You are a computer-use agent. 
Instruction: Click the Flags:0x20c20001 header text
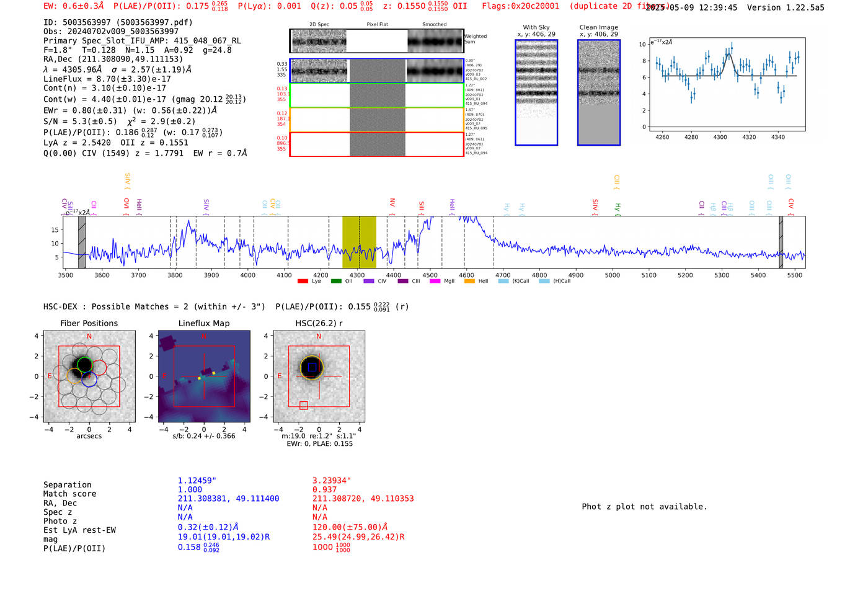click(521, 6)
